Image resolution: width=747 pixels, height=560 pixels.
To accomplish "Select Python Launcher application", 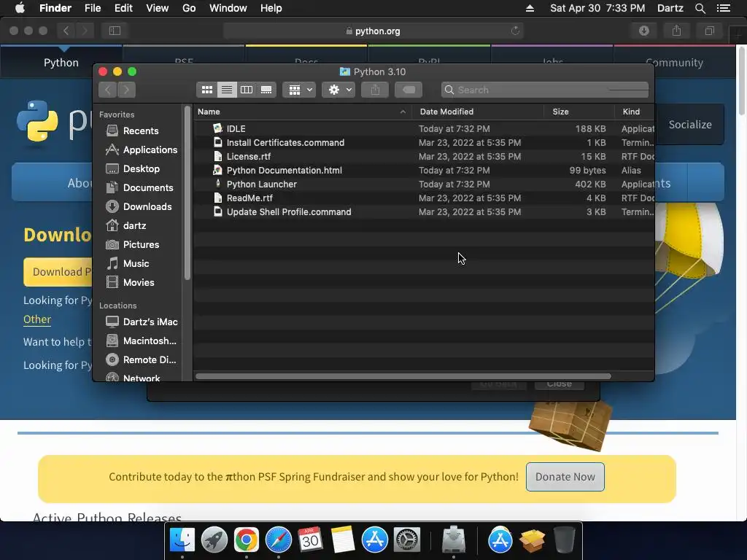I will tap(424, 184).
